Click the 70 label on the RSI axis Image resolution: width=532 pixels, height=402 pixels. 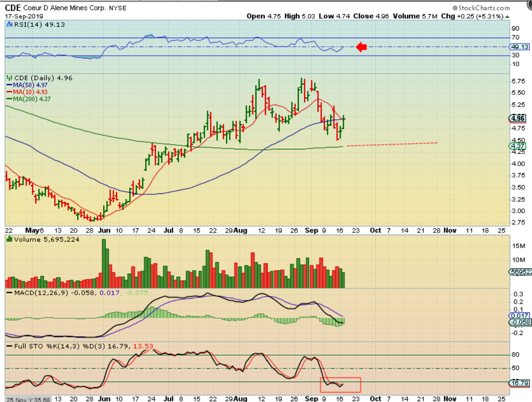515,37
